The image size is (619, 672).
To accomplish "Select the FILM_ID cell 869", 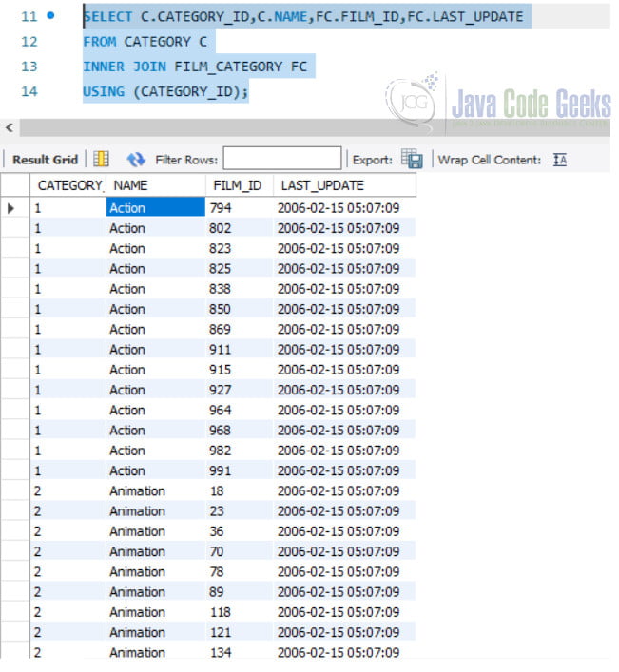I will pyautogui.click(x=239, y=329).
